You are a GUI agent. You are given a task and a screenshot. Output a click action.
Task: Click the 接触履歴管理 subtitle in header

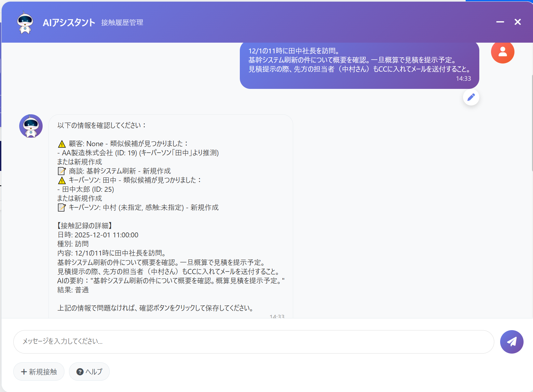[x=122, y=22]
